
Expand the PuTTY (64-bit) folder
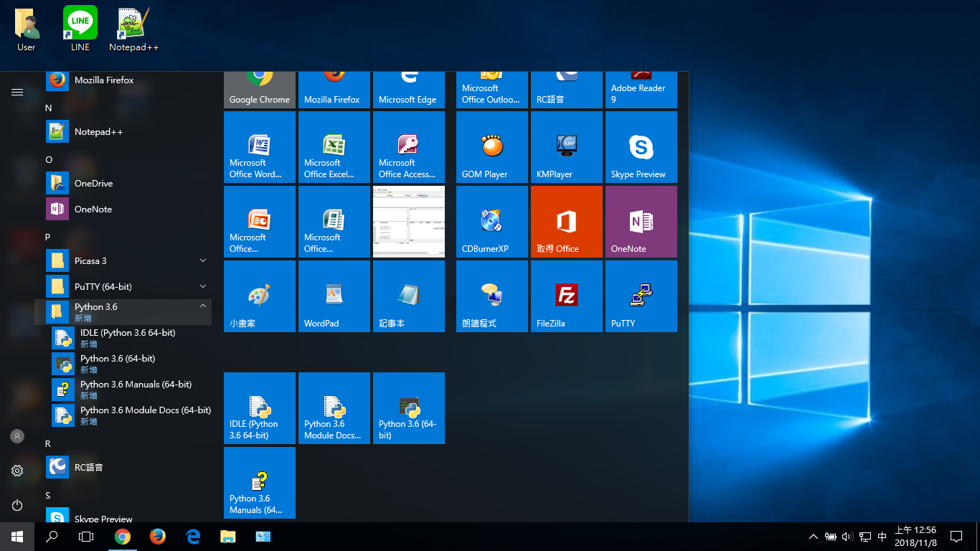[x=123, y=286]
